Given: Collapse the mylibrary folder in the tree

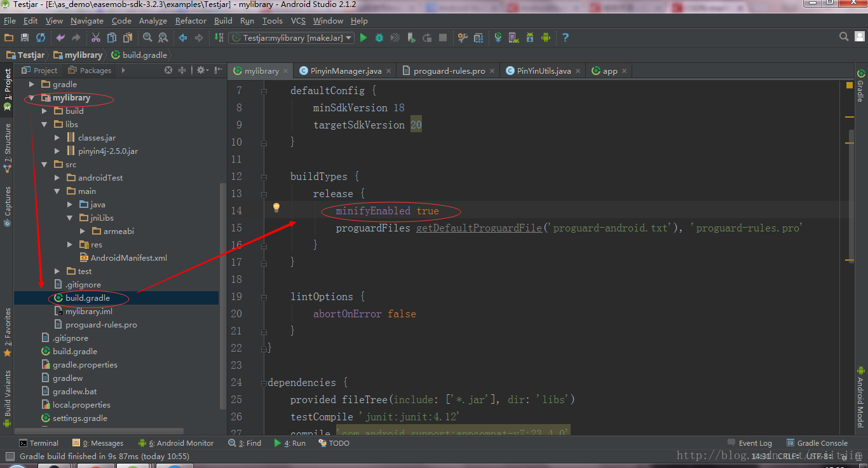Looking at the screenshot, I should click(32, 98).
